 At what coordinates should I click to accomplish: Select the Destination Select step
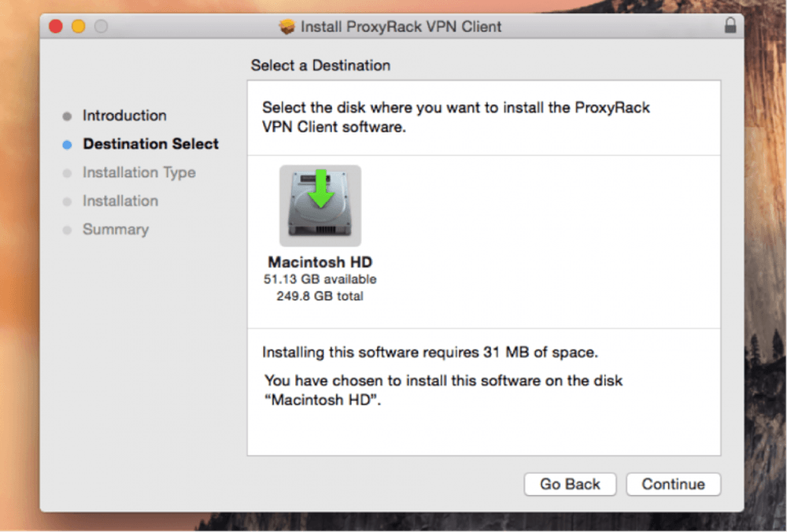[150, 144]
